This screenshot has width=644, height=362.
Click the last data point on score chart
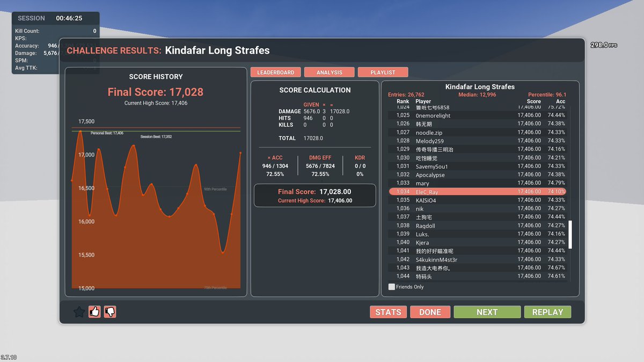tap(240, 153)
